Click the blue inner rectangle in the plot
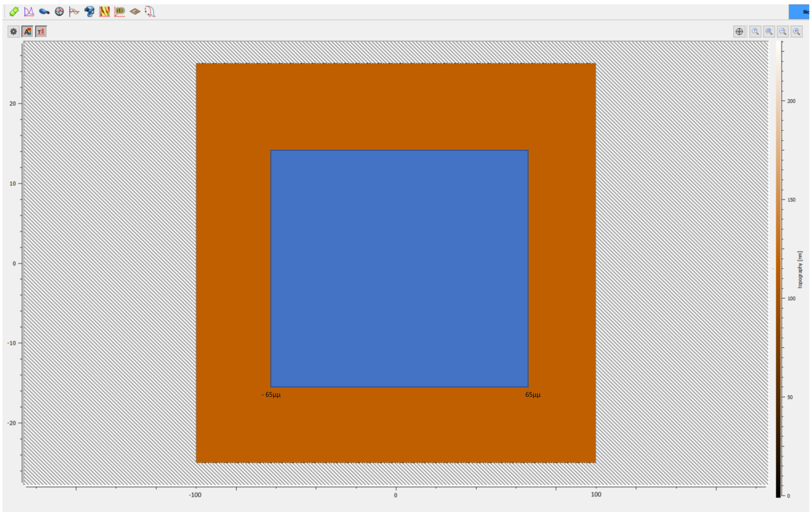This screenshot has height=512, width=812. (399, 269)
